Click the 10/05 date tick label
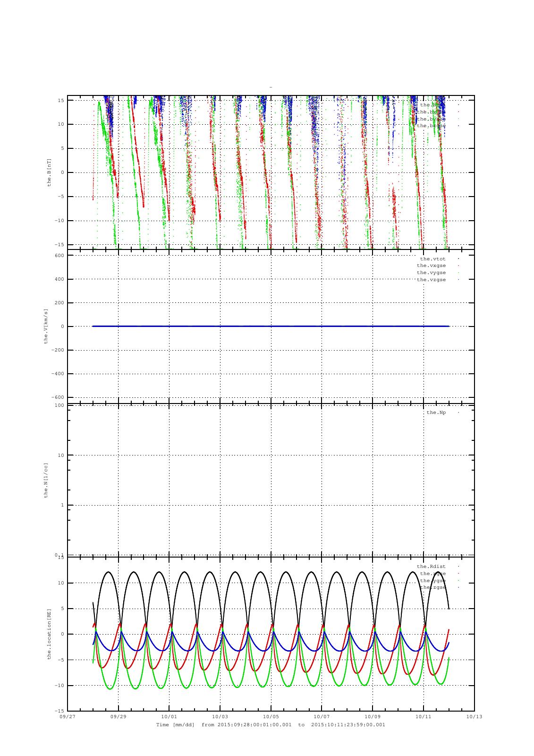Image resolution: width=534 pixels, height=756 pixels. 271,717
